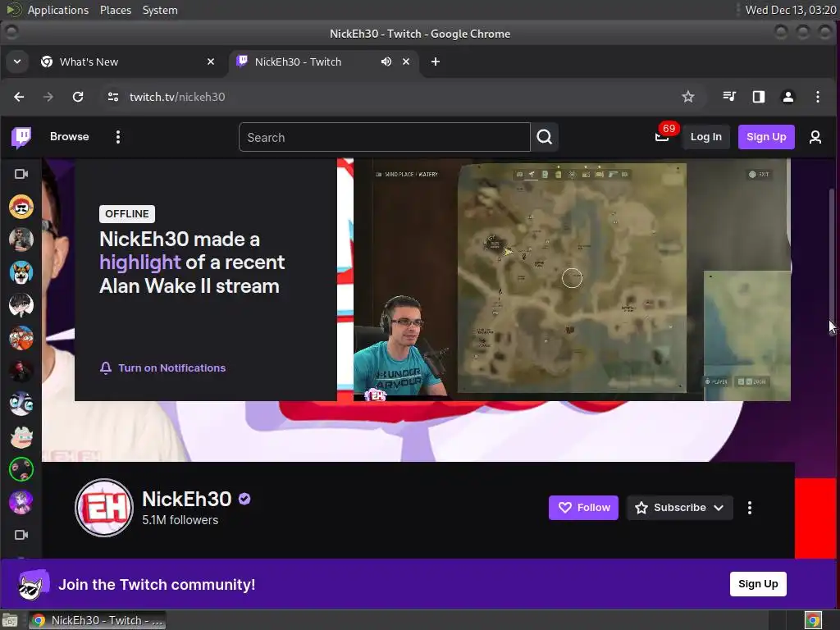Open the System menu
Viewport: 840px width, 630px height.
(x=160, y=10)
